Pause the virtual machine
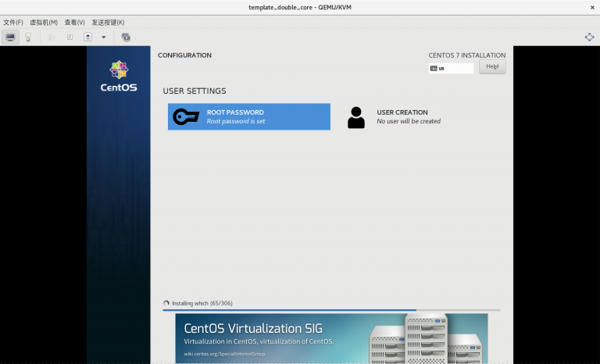Screen dimensions: 600x364 click(x=70, y=37)
